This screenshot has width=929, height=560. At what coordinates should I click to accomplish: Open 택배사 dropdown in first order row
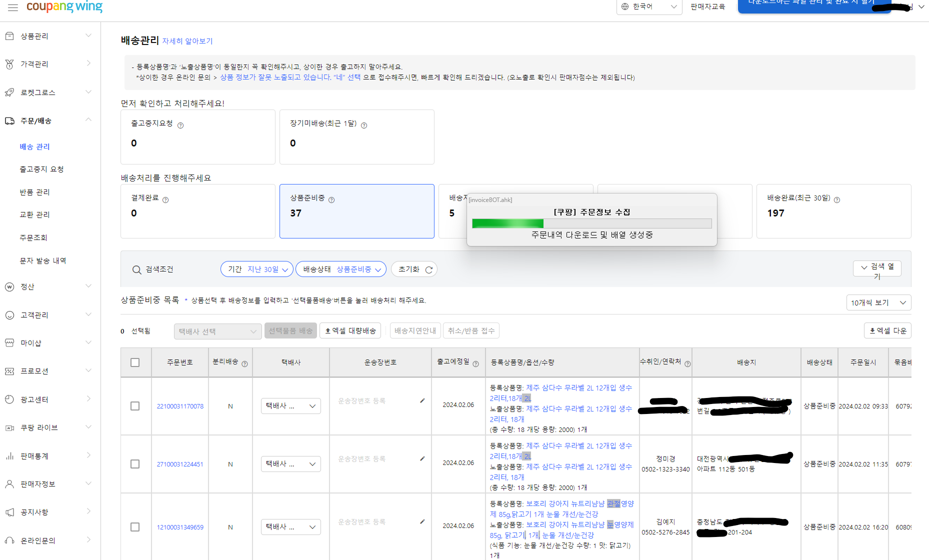(290, 406)
